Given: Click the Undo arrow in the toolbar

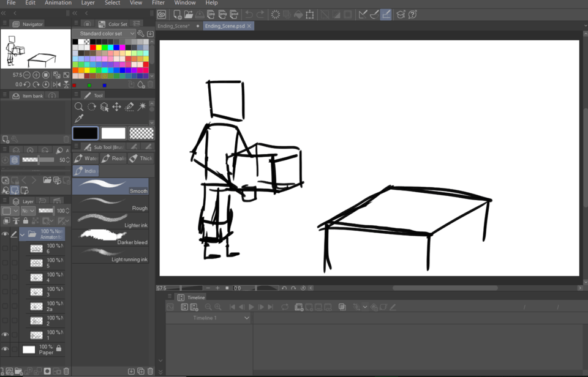Looking at the screenshot, I should tap(249, 14).
